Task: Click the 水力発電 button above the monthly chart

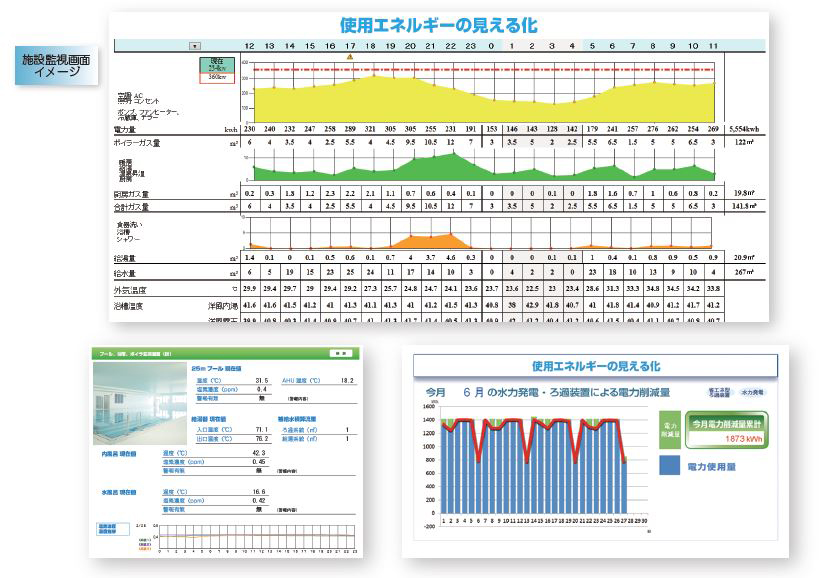Action: [752, 392]
